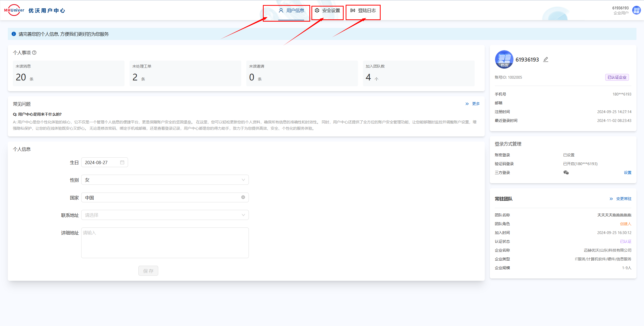Click the info icon in the notice banner

[14, 34]
